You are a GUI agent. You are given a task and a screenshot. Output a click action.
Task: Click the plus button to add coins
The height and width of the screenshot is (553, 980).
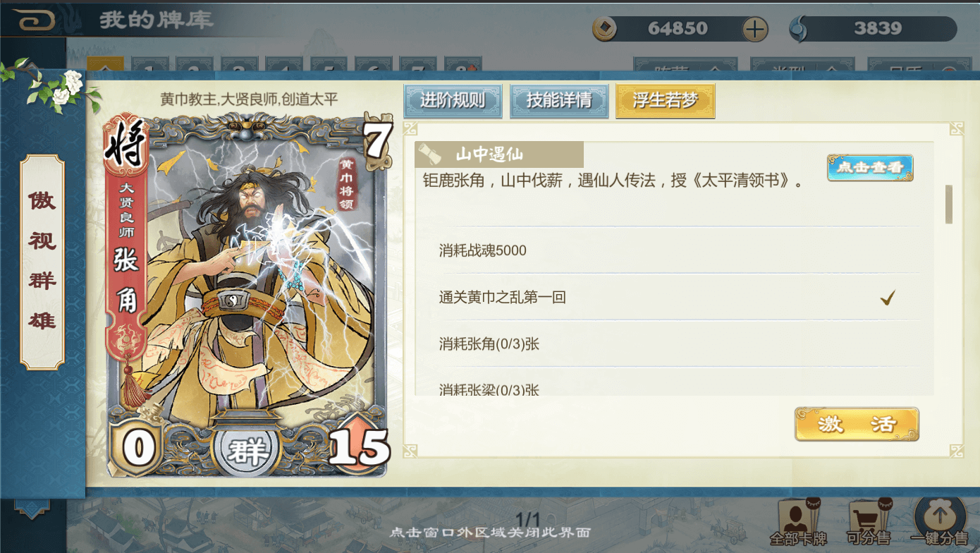tap(754, 29)
